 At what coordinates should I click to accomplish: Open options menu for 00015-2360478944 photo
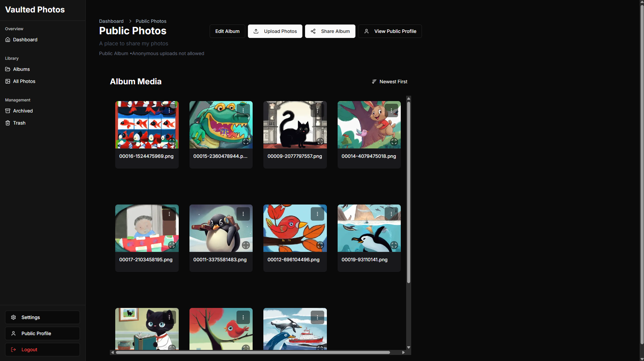(x=243, y=110)
